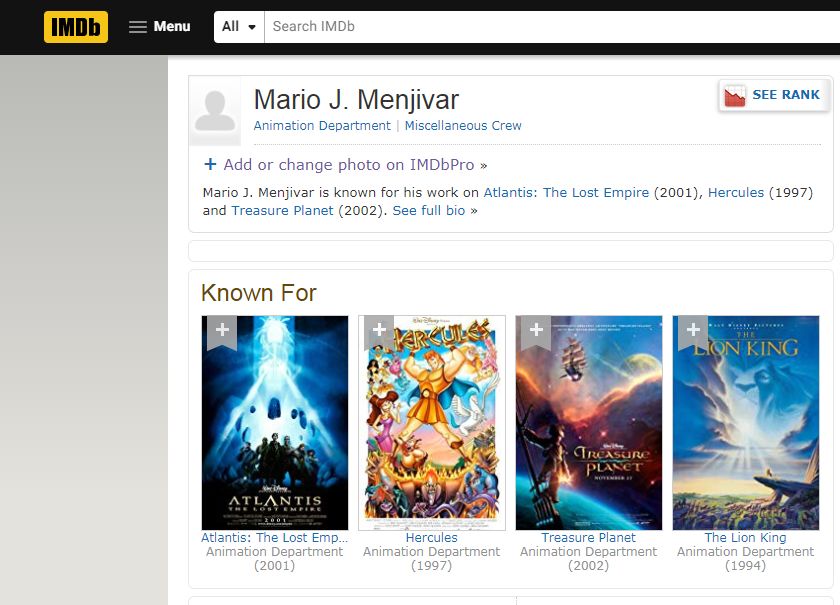Click the (2001) year under Atlantis
The width and height of the screenshot is (840, 605).
point(275,566)
